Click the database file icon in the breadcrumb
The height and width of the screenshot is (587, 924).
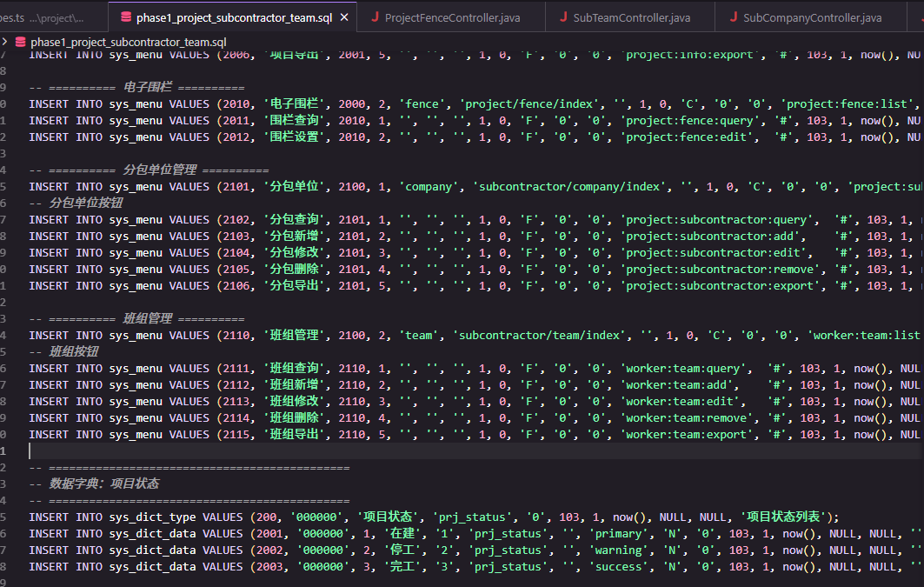coord(20,41)
